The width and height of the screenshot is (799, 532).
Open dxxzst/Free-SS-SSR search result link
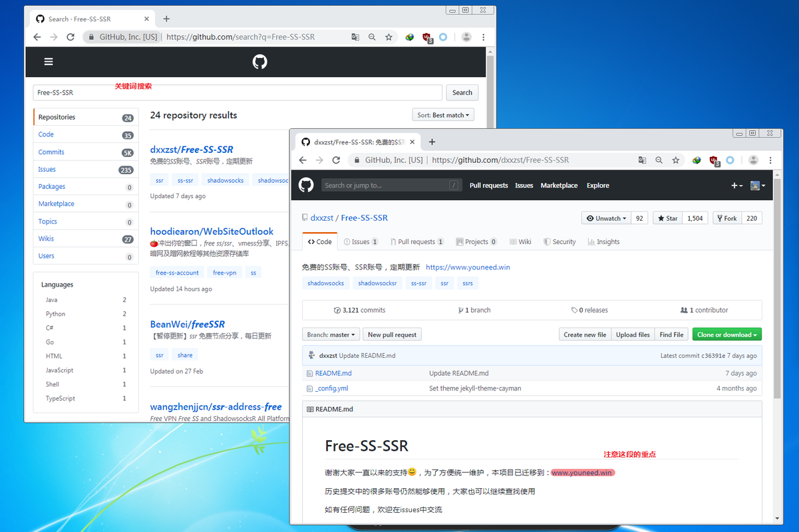click(192, 149)
